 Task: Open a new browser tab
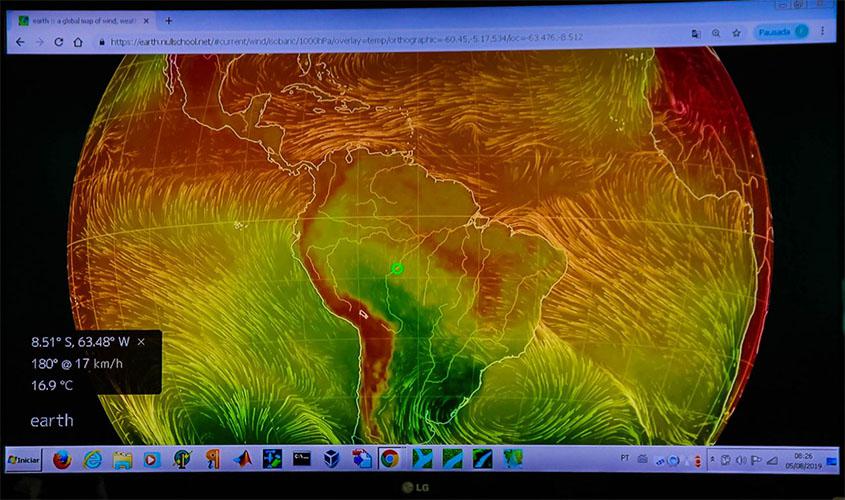(168, 20)
